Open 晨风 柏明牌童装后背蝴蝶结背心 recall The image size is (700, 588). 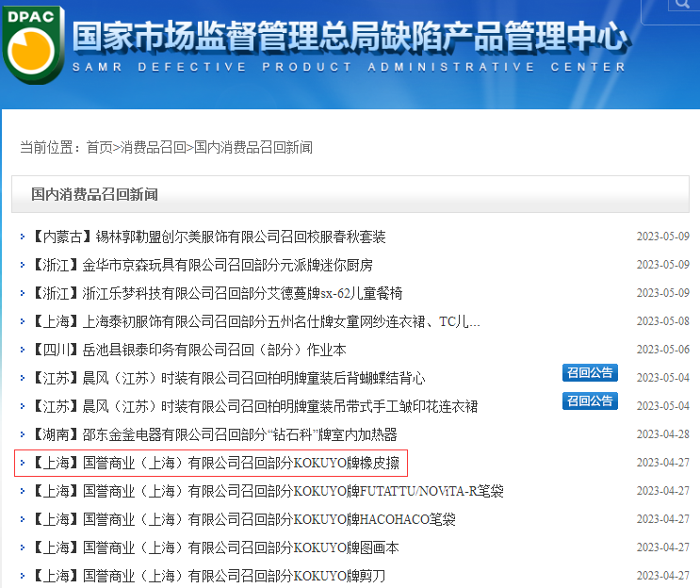[x=230, y=378]
